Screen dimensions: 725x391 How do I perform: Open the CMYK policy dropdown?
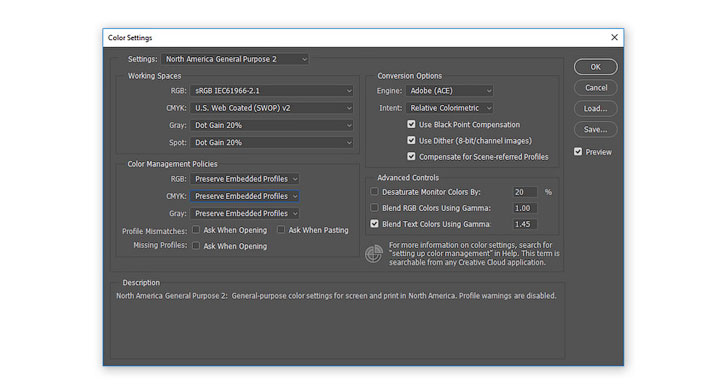click(245, 196)
